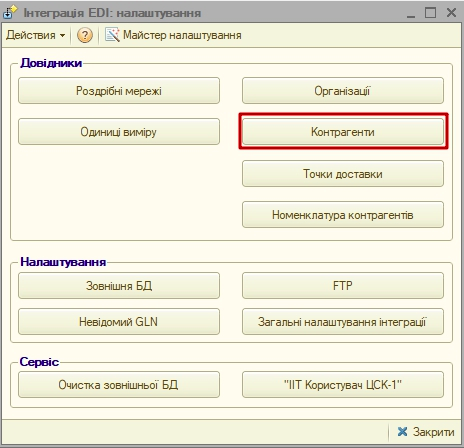This screenshot has height=448, width=464.
Task: Open Зовнішня БД settings
Action: click(119, 286)
